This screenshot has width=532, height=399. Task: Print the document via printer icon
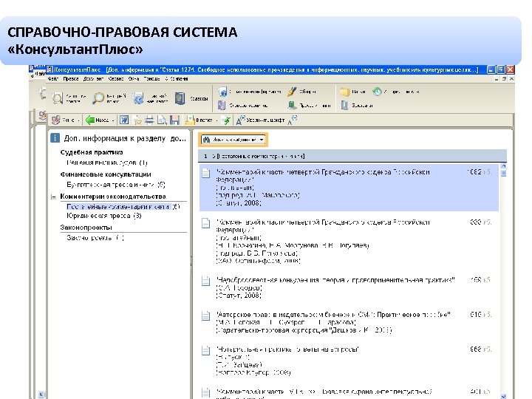click(x=149, y=120)
